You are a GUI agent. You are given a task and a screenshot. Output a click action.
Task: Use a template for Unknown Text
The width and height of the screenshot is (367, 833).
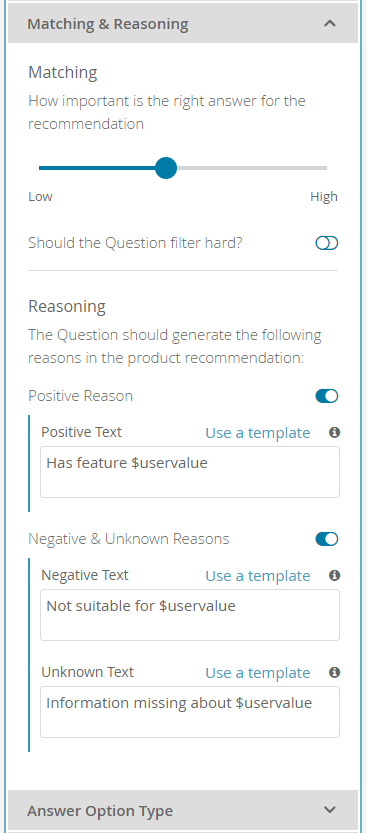pos(258,673)
